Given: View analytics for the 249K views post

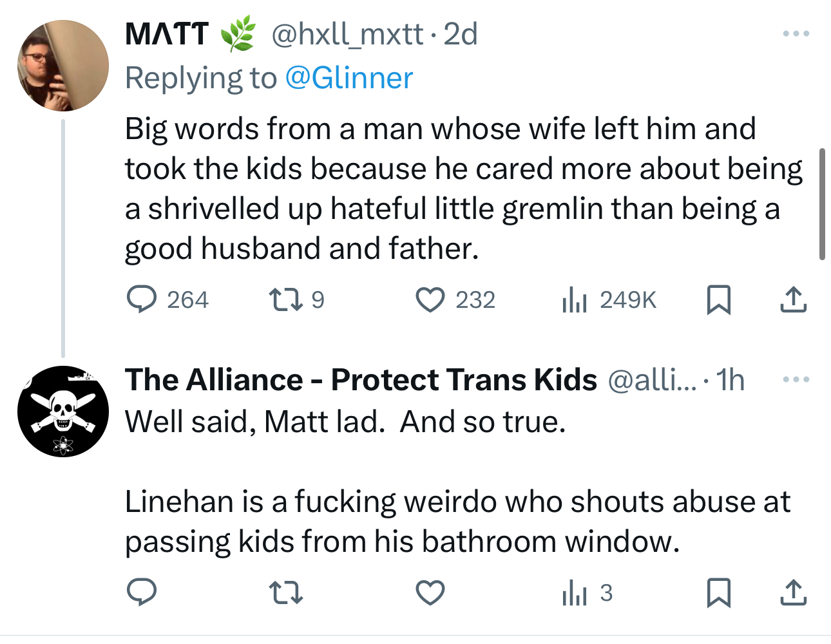Looking at the screenshot, I should click(x=574, y=299).
